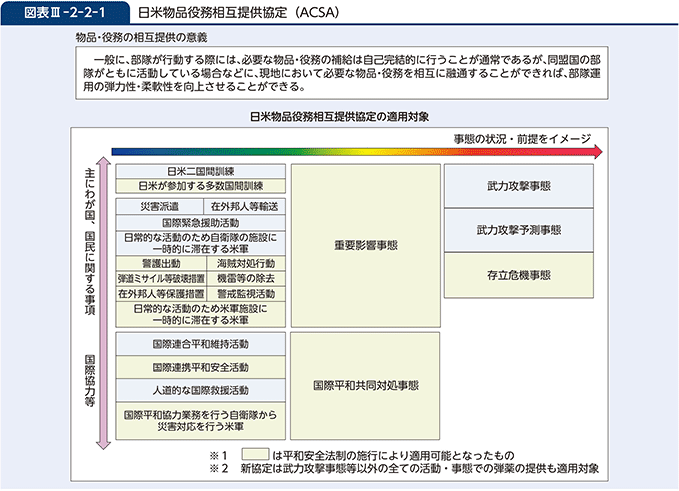679x491 pixels.
Task: Select the 在外邦人等保護措置 box
Action: (x=161, y=294)
